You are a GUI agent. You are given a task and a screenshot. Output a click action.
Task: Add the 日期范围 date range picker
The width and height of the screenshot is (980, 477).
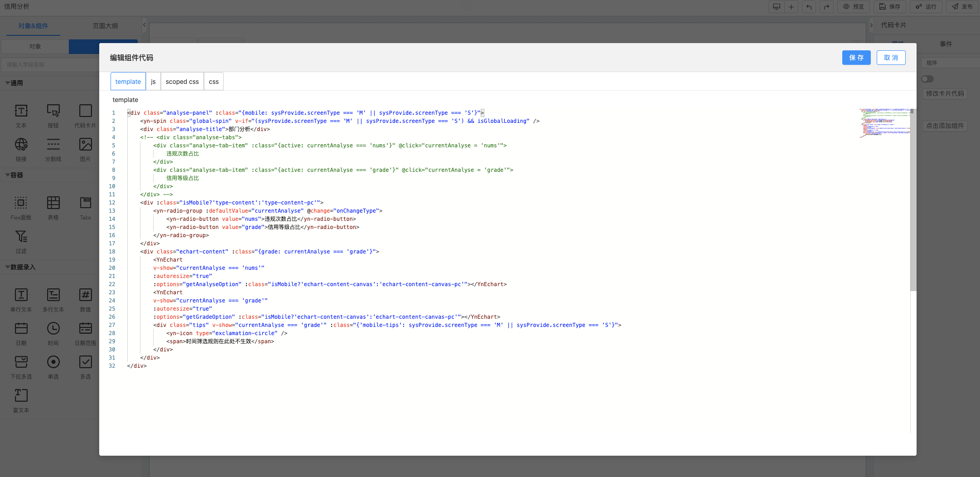coord(85,334)
